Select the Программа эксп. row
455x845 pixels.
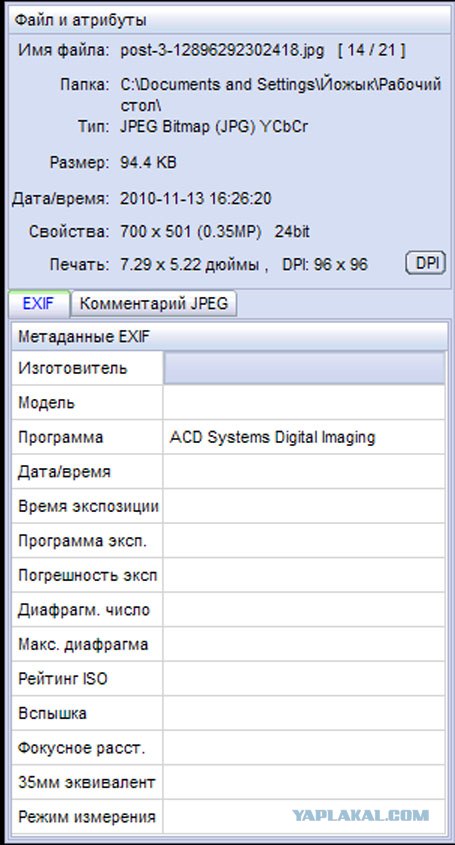pyautogui.click(x=229, y=541)
